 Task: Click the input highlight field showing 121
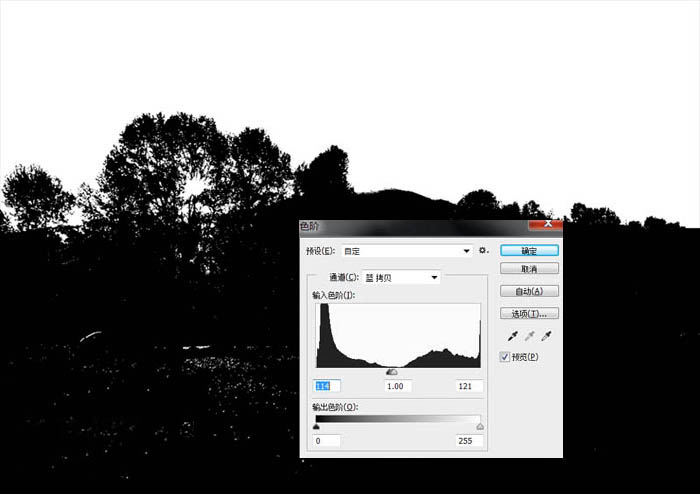(469, 386)
